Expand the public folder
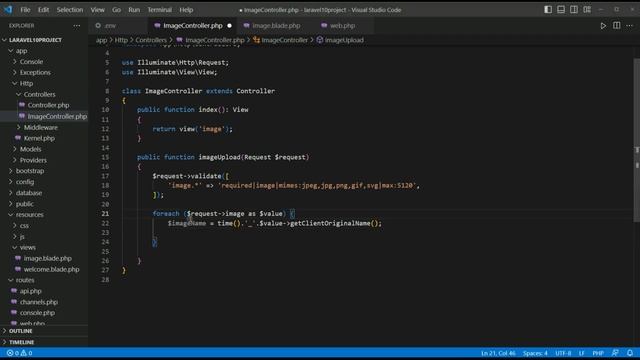Viewport: 640px width, 360px height. [x=24, y=204]
